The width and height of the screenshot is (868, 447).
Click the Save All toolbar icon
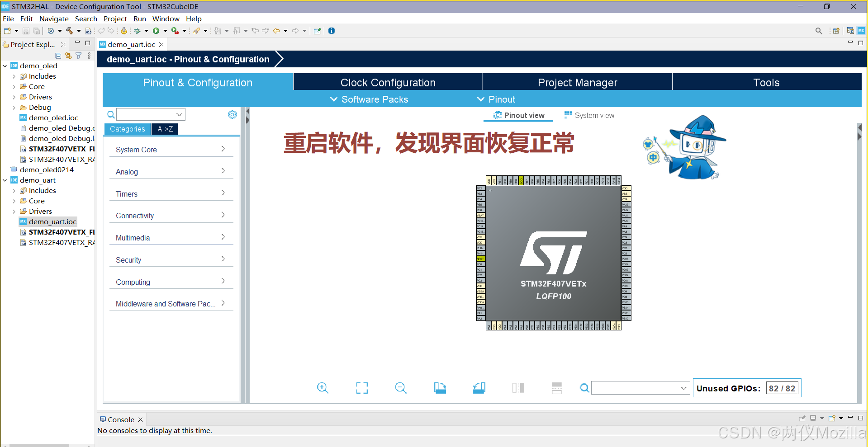(x=36, y=31)
